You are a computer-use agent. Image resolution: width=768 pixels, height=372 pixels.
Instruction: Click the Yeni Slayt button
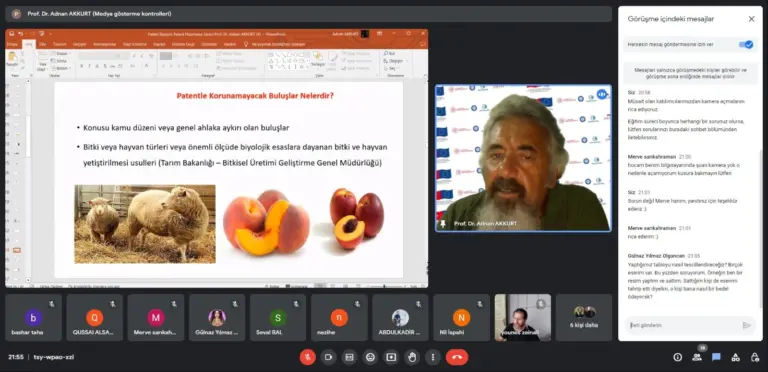point(42,61)
